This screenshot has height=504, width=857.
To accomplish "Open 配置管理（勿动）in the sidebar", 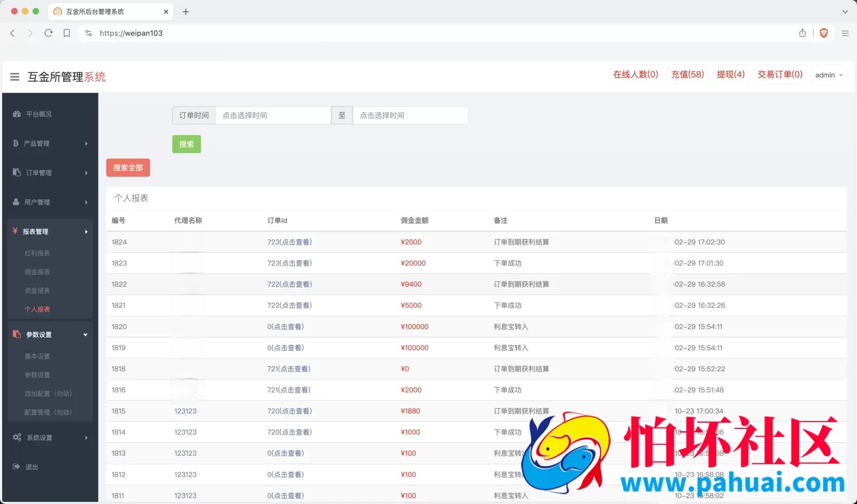I will point(48,412).
